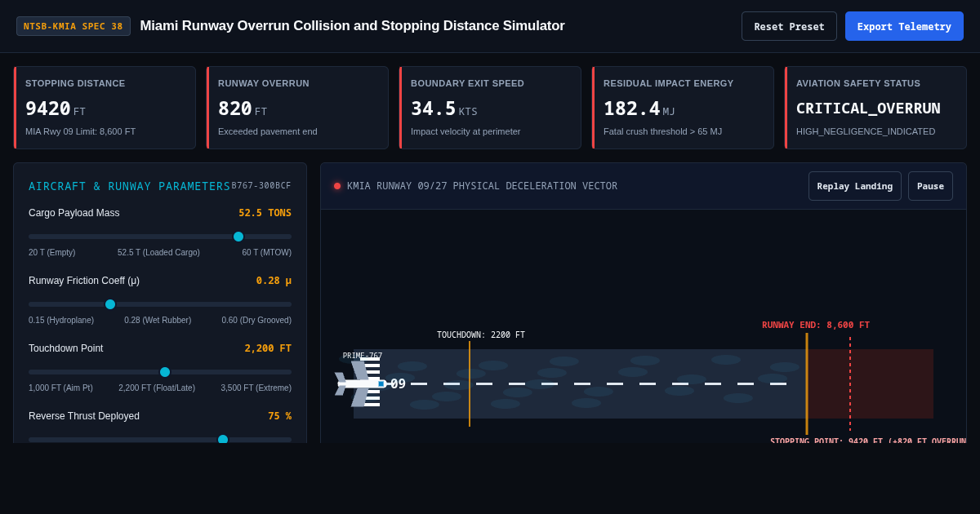Image resolution: width=980 pixels, height=514 pixels.
Task: Click the HIGH_NEGLIGENCE_INDICATED text
Action: [866, 131]
